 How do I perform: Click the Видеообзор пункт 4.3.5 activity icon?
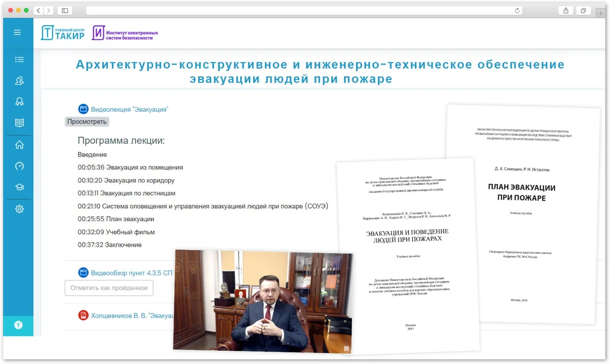click(83, 272)
